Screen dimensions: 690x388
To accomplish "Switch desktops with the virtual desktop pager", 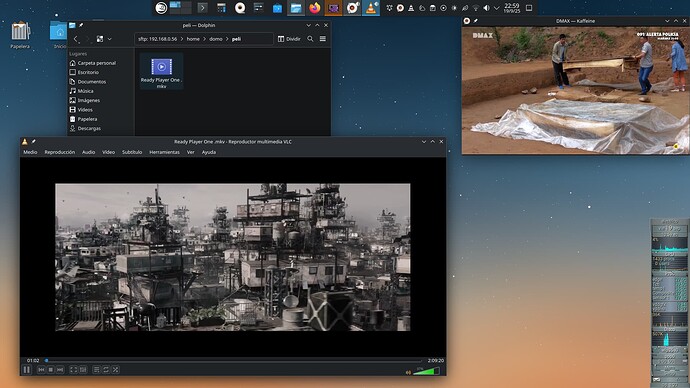I will [x=180, y=7].
